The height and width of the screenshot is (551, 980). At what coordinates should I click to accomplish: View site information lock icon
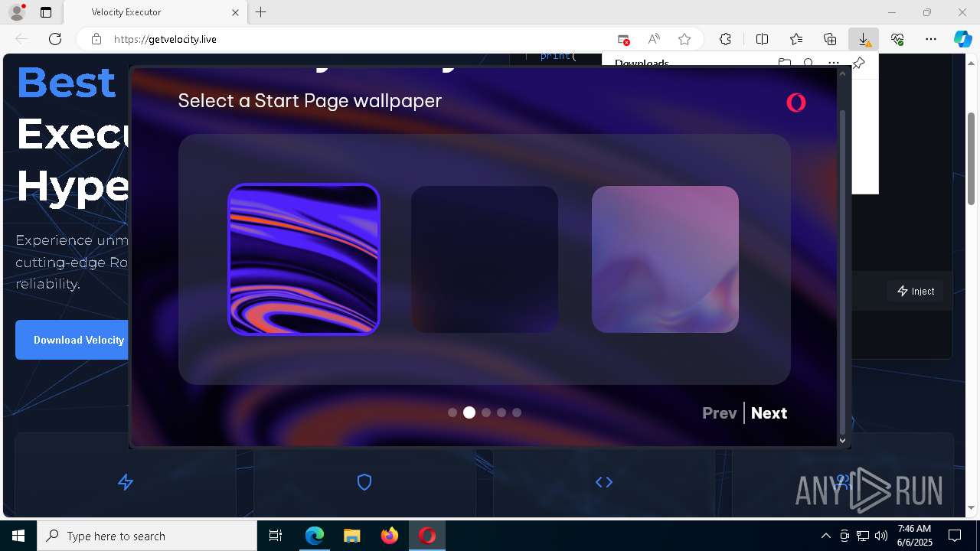[96, 39]
